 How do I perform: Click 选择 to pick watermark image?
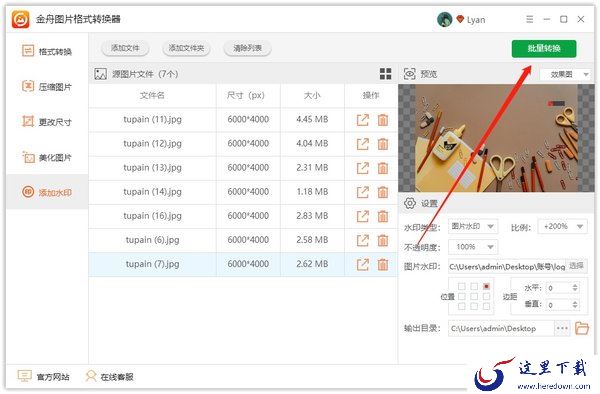(577, 266)
